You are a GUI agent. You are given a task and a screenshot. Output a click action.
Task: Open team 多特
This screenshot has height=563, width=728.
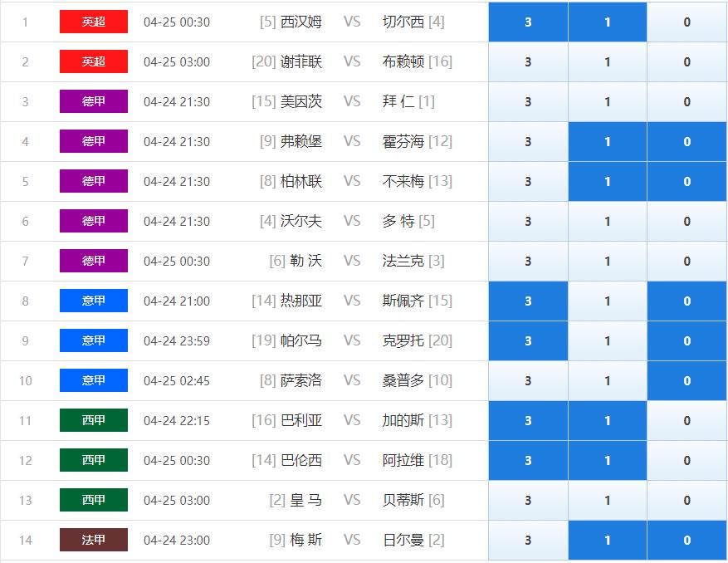click(398, 222)
